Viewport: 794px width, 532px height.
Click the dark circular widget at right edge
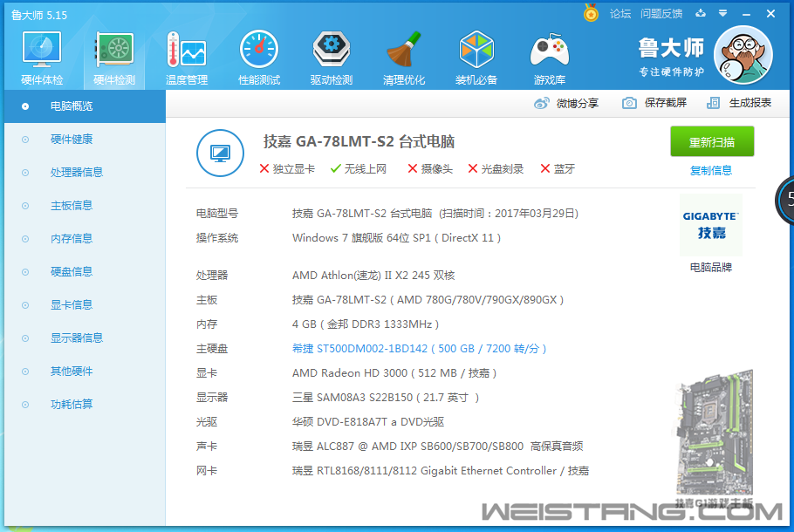785,200
